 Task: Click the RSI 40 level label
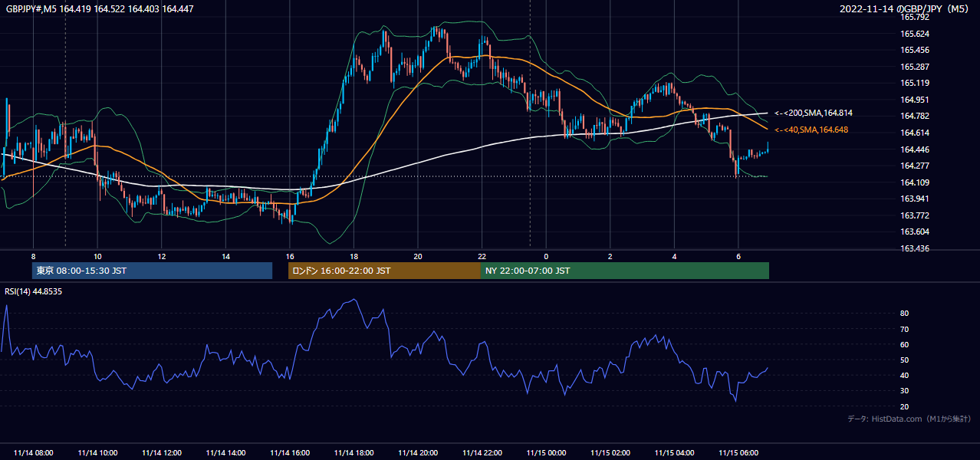[x=905, y=375]
